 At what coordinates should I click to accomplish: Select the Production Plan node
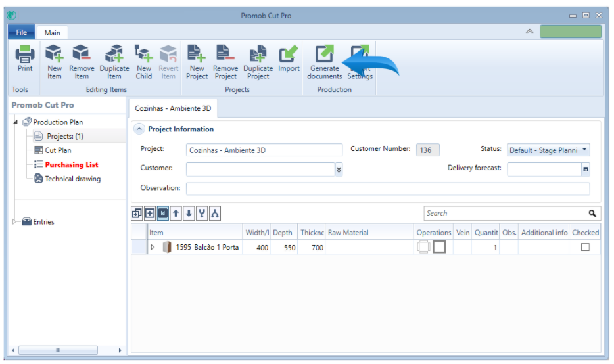(x=58, y=122)
